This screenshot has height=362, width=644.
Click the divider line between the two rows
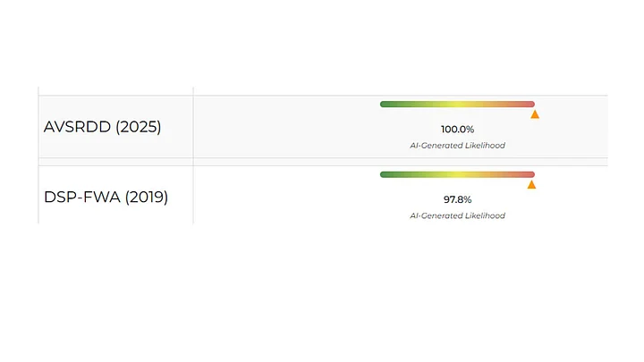322,160
